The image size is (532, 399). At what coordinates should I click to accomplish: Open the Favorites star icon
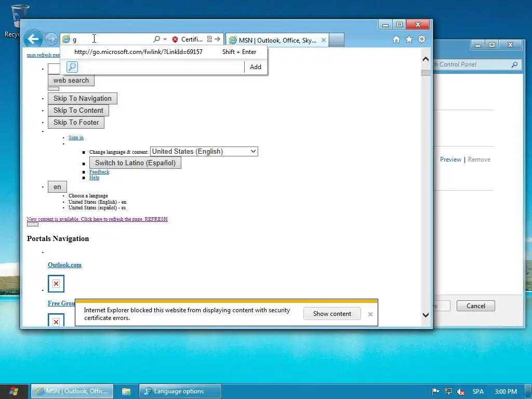click(409, 39)
